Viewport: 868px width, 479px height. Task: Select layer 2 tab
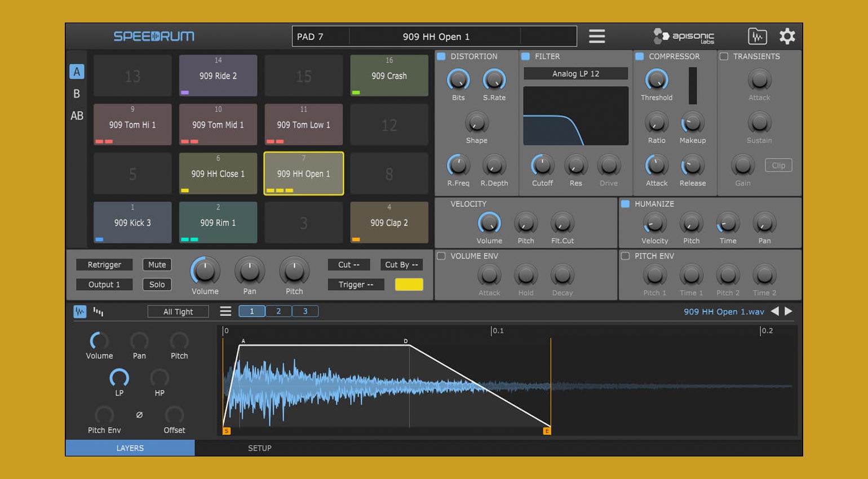tap(278, 311)
